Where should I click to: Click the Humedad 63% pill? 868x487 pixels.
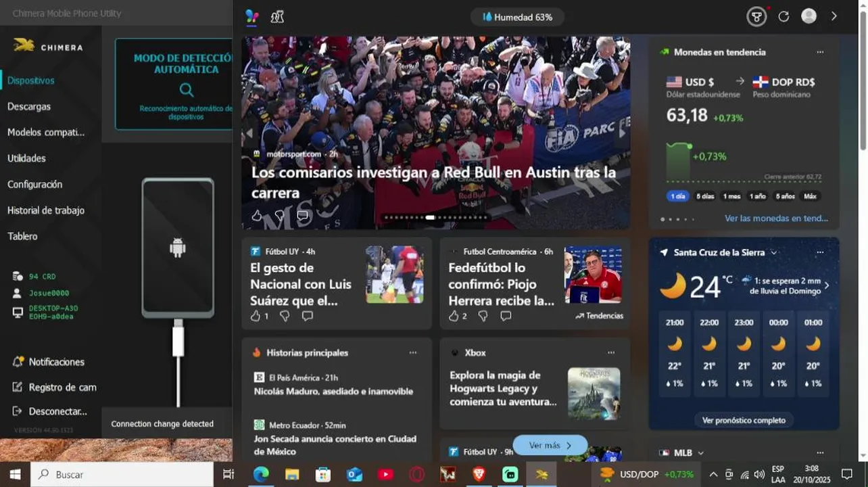(517, 17)
